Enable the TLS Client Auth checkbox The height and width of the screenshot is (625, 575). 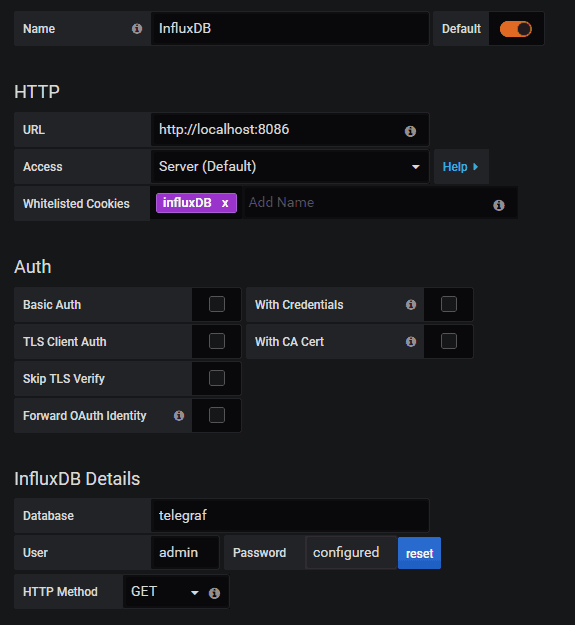pyautogui.click(x=217, y=341)
